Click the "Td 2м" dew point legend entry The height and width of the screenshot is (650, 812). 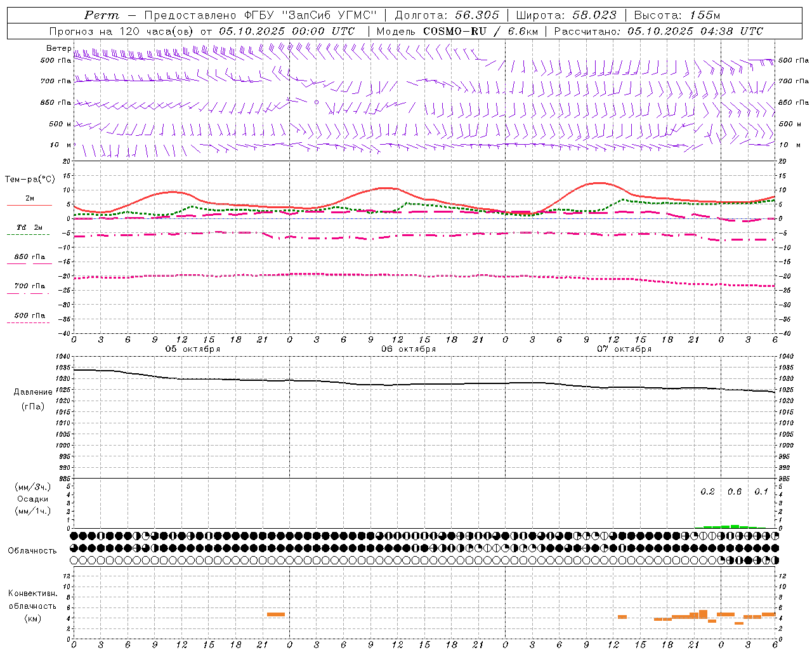coord(30,227)
